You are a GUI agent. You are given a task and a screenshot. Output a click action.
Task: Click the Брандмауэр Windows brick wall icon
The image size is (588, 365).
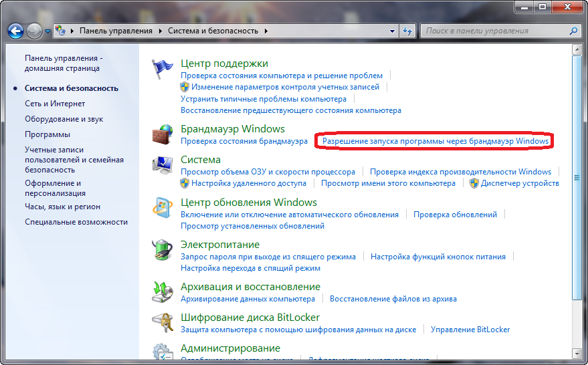click(x=163, y=134)
